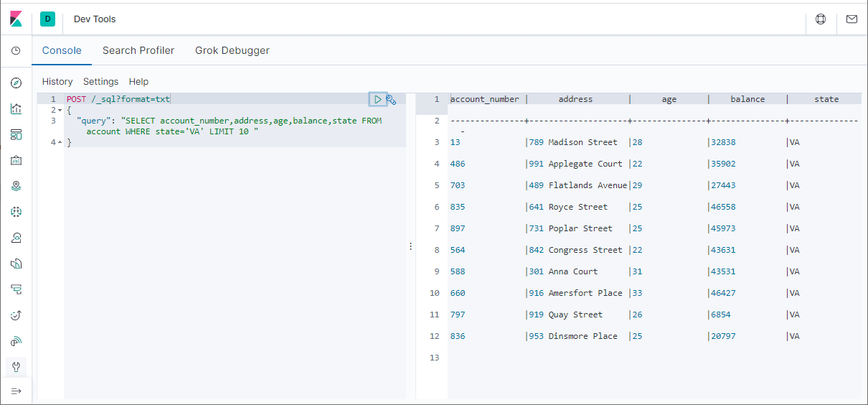The image size is (868, 405).
Task: Collapse the JSON body at line 2
Action: tap(60, 110)
